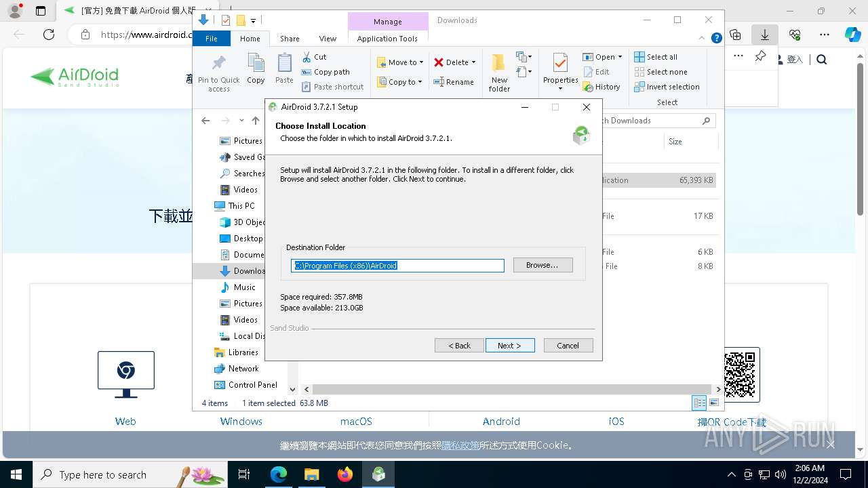The width and height of the screenshot is (868, 488).
Task: Open the Application Tools tab in Explorer
Action: click(387, 39)
